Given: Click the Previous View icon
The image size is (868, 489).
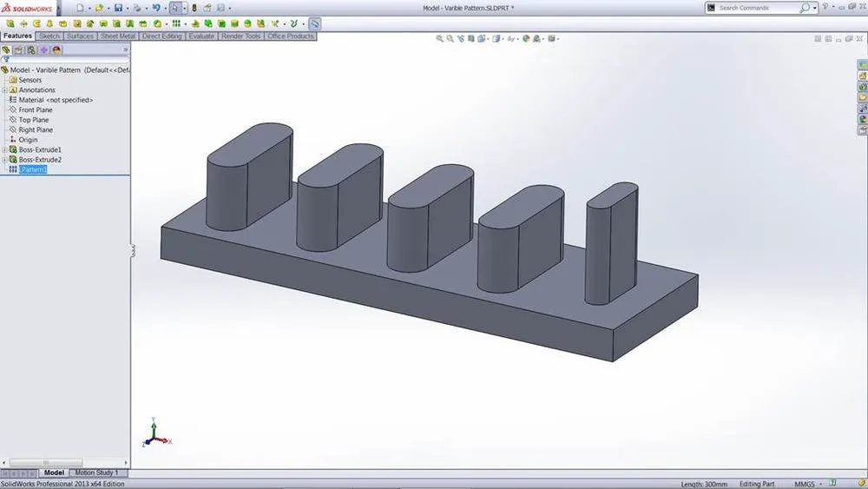Looking at the screenshot, I should [x=461, y=39].
